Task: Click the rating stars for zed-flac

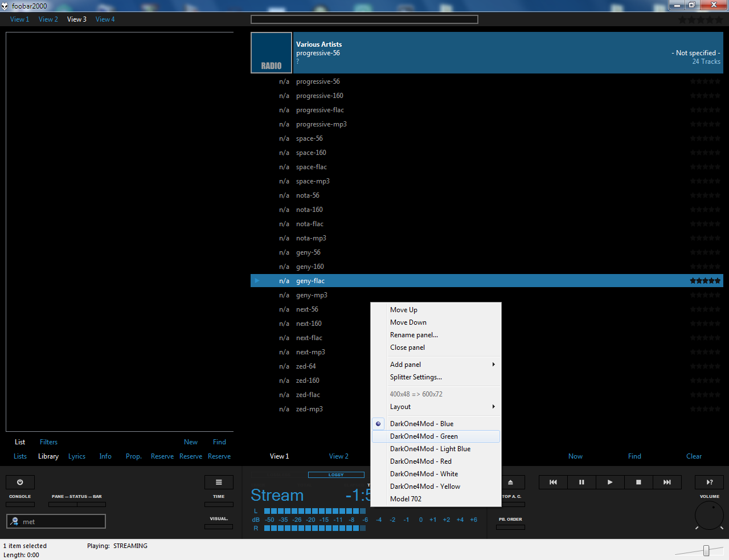Action: [x=705, y=395]
